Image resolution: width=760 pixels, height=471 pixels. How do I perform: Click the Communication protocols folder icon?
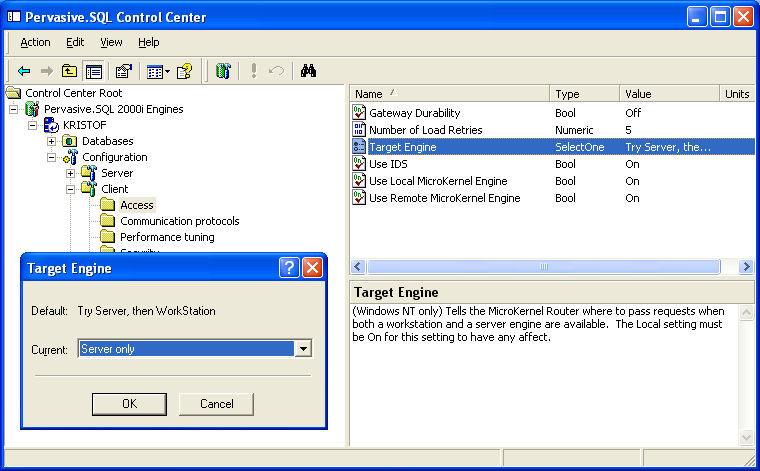click(107, 221)
